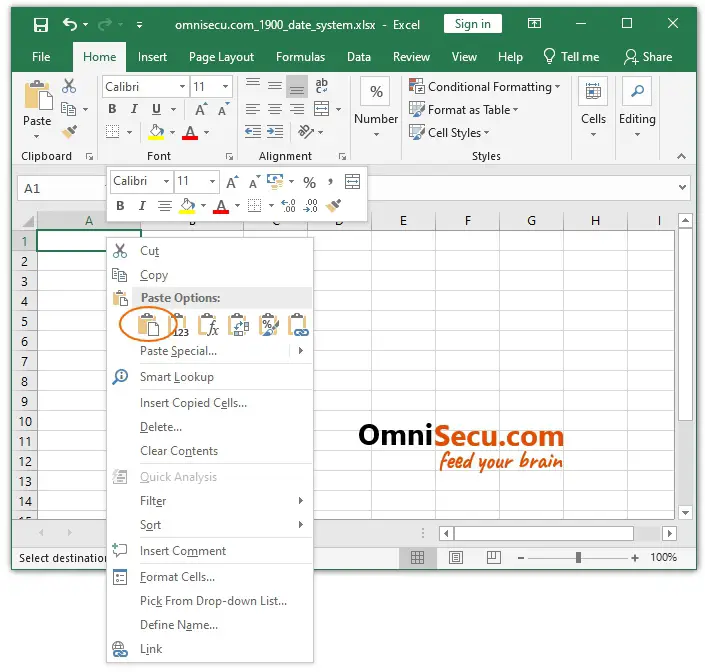Open the Cells group dropdown

(593, 135)
